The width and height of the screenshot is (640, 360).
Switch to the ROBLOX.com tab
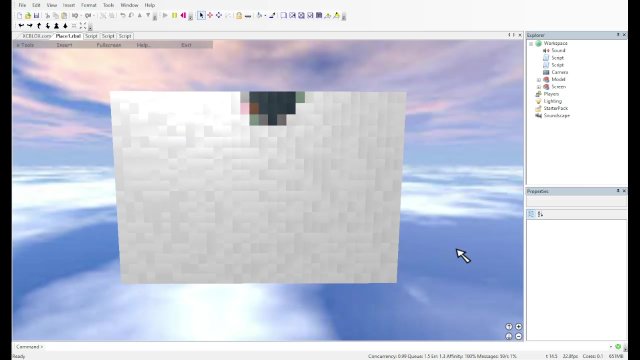tap(36, 36)
